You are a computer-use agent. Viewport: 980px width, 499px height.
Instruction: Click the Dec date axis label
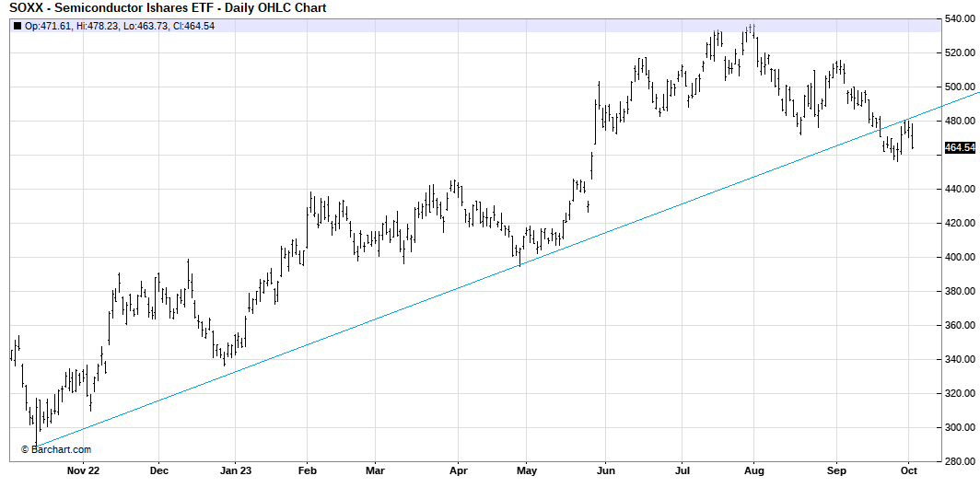click(x=158, y=470)
